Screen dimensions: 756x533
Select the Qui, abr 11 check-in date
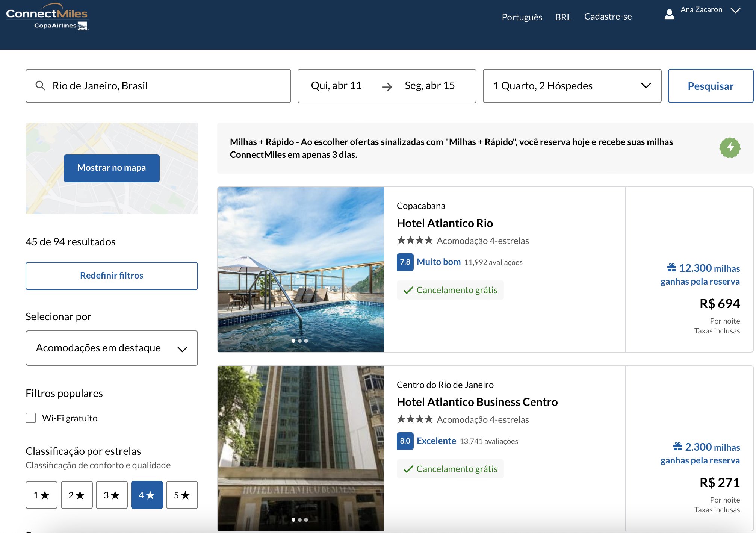336,86
